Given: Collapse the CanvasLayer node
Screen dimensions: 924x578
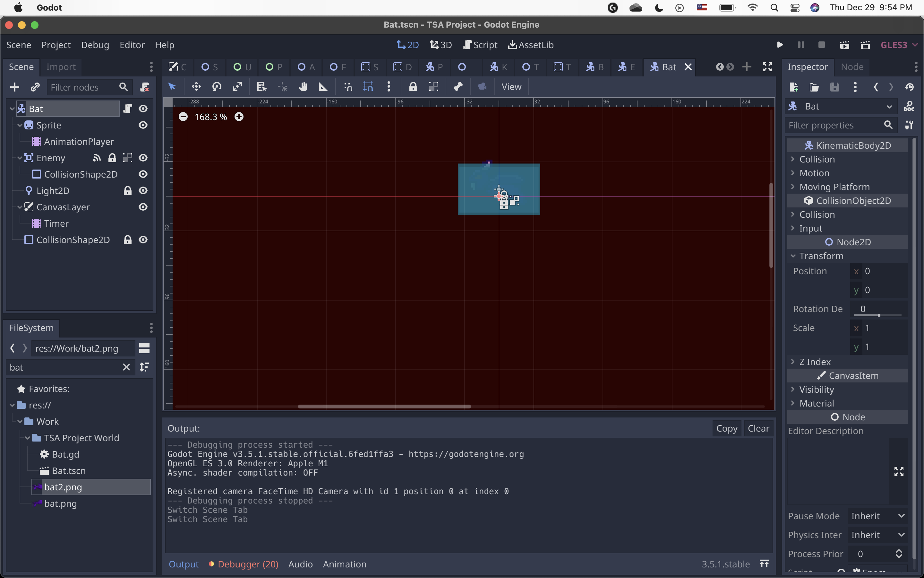Looking at the screenshot, I should click(20, 207).
